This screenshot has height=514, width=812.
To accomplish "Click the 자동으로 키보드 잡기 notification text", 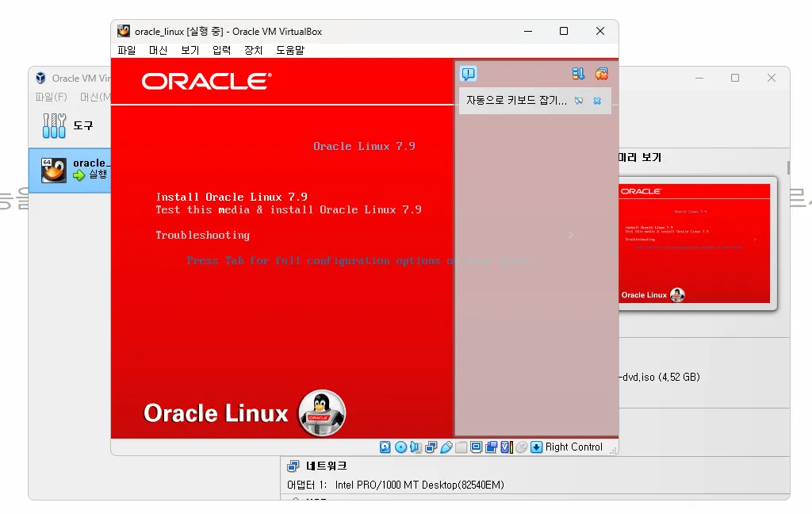I will point(516,101).
